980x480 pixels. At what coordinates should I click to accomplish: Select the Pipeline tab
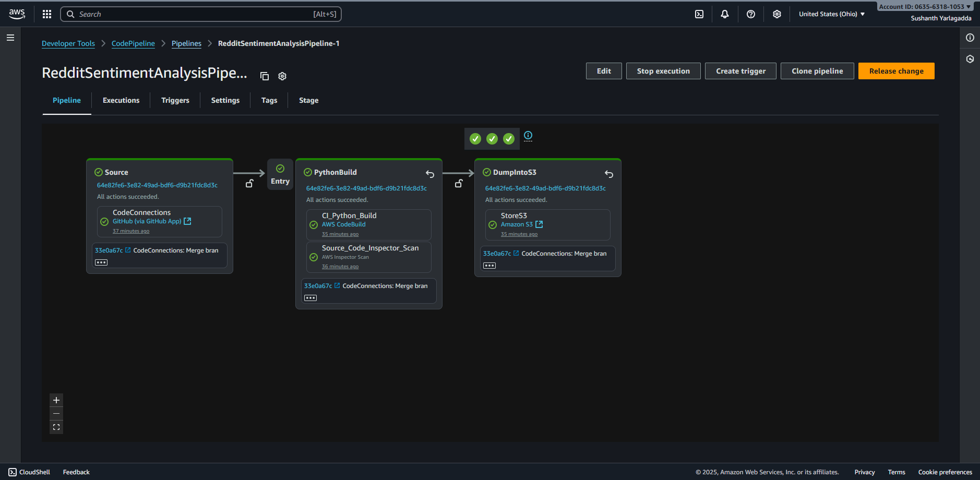pyautogui.click(x=67, y=100)
